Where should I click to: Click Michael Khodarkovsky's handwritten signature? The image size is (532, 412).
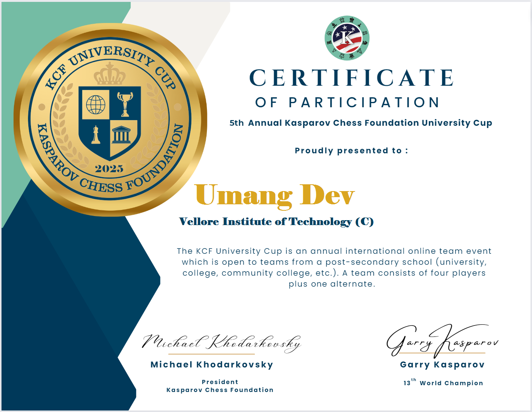221,343
